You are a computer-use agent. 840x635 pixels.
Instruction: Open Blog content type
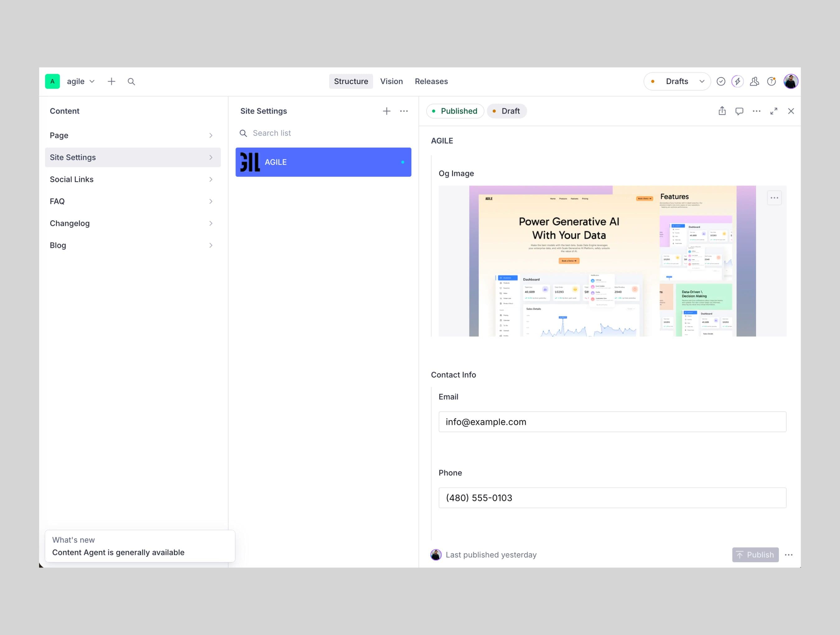pyautogui.click(x=133, y=246)
